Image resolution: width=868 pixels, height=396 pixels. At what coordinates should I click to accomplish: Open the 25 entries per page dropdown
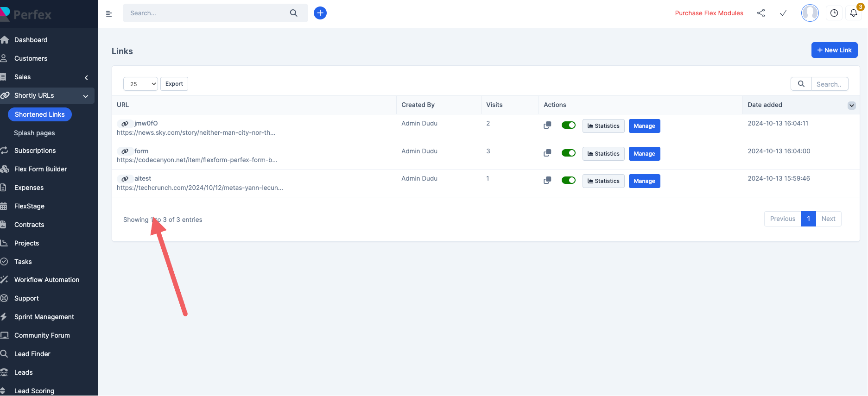click(x=140, y=84)
